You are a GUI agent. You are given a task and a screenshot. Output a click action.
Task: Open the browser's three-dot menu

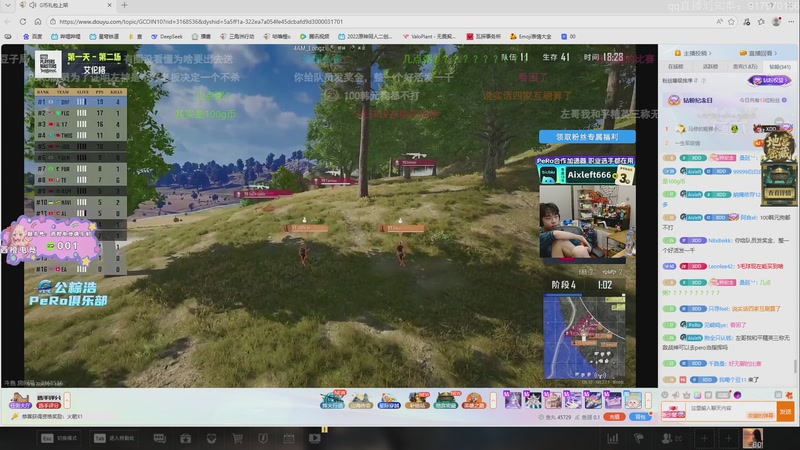pos(791,21)
